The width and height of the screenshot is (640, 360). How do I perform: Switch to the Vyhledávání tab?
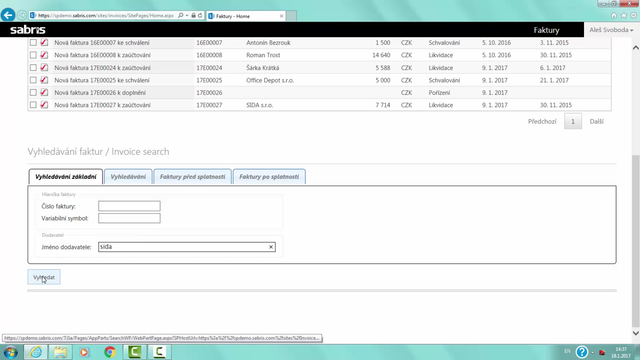(x=128, y=177)
